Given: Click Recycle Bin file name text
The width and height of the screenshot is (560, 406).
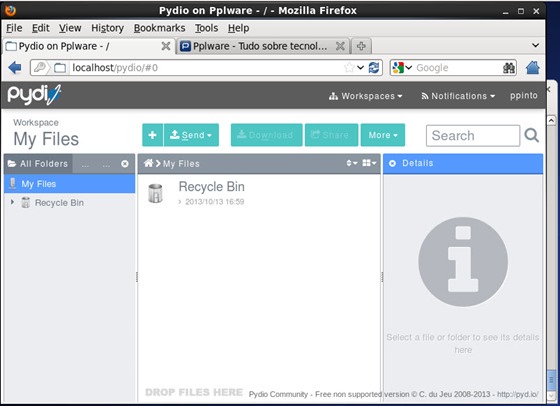Looking at the screenshot, I should coord(211,187).
